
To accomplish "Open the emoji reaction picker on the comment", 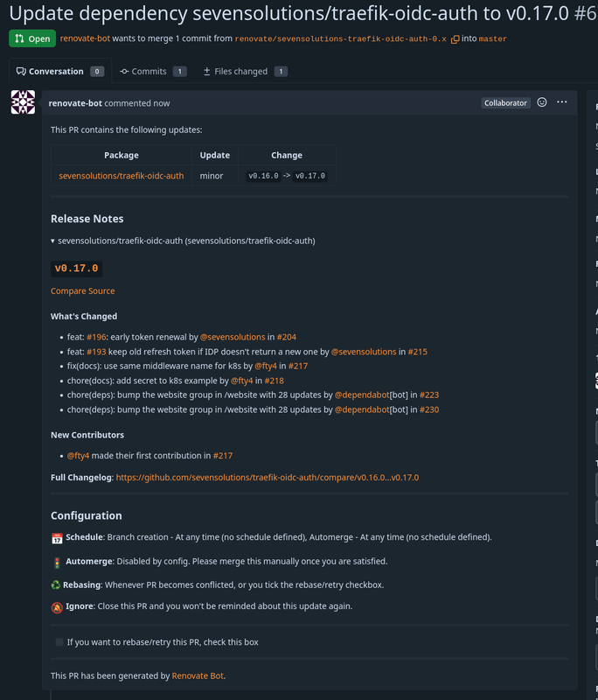I will tap(543, 102).
